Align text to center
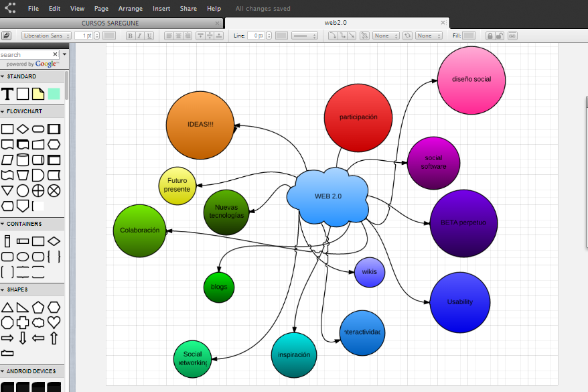 click(179, 36)
